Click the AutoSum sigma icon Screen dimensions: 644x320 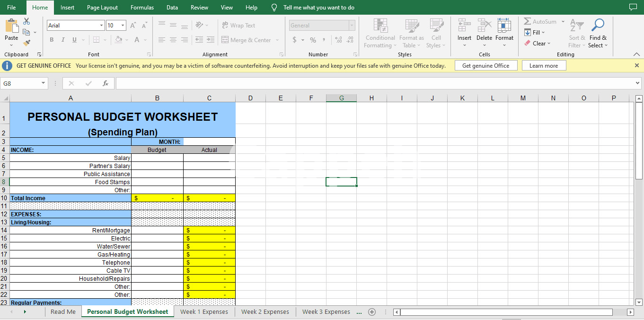click(x=528, y=22)
